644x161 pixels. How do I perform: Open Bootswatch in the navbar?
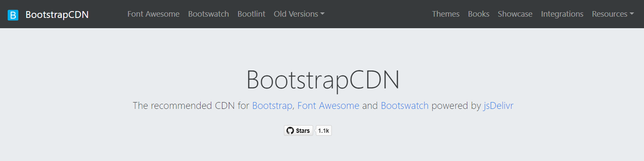click(x=209, y=14)
